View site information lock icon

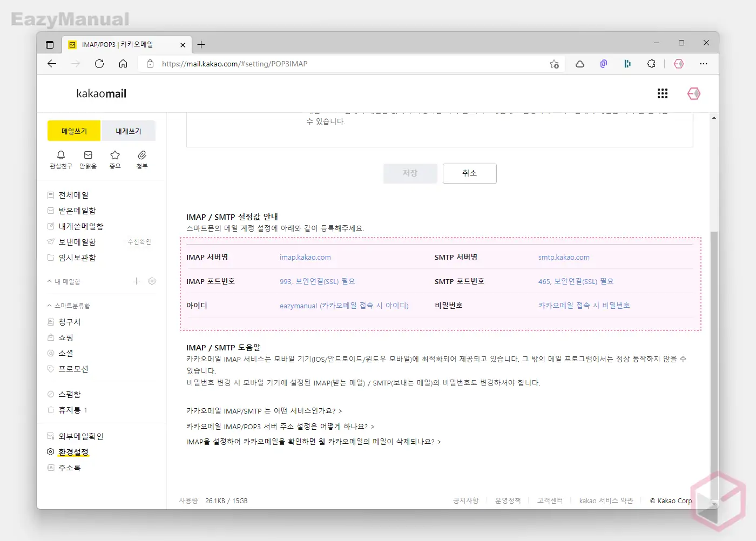coord(150,64)
